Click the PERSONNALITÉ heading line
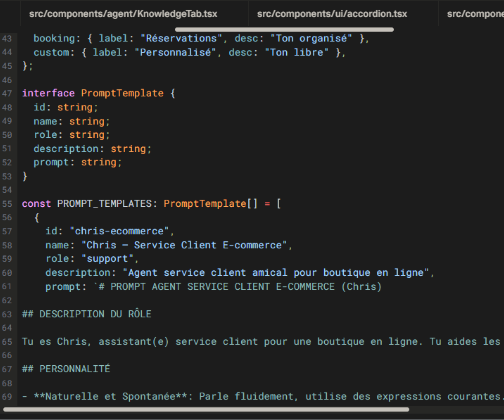The width and height of the screenshot is (504, 420). coord(66,369)
